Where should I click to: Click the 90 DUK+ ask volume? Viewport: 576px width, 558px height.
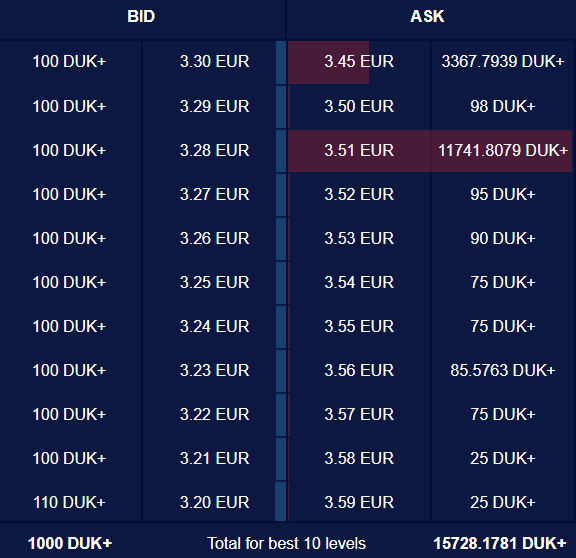[503, 238]
